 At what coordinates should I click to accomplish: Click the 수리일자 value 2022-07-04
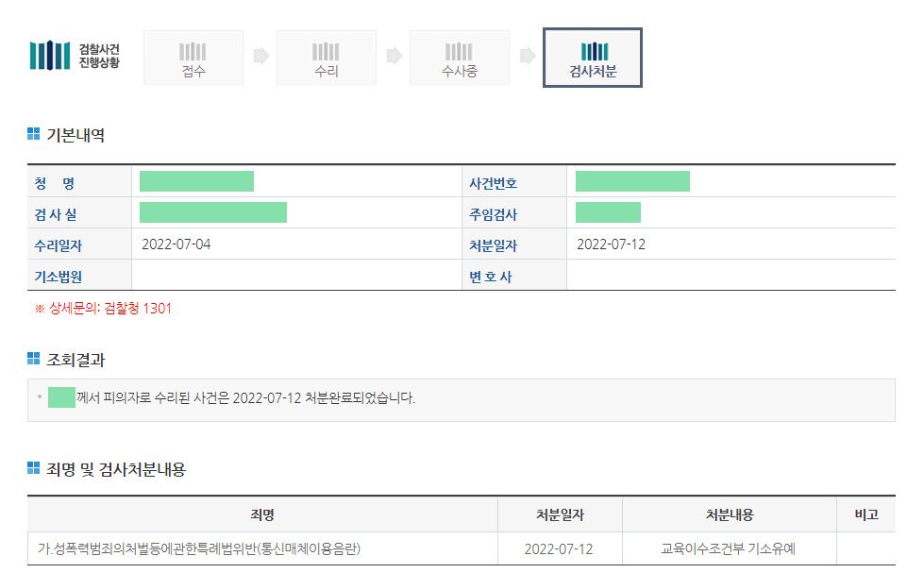tap(176, 244)
